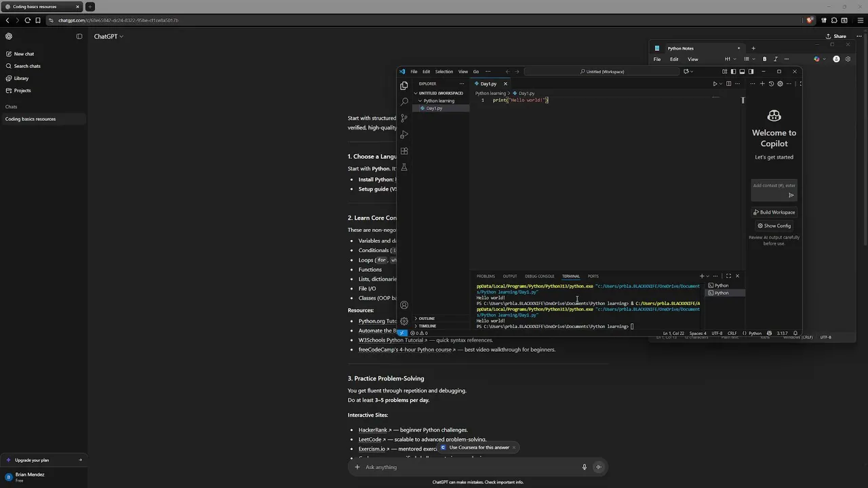
Task: Open the Testing flask icon in VS Code
Action: [x=404, y=167]
